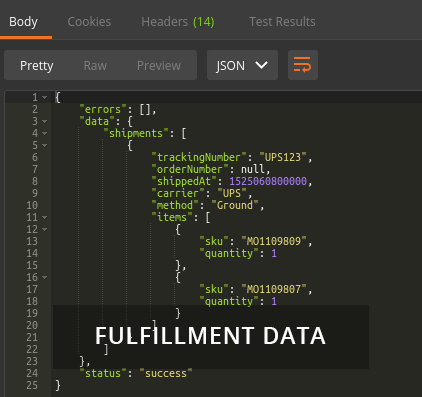This screenshot has width=422, height=397.
Task: Collapse the items array at line 11
Action: 44,217
